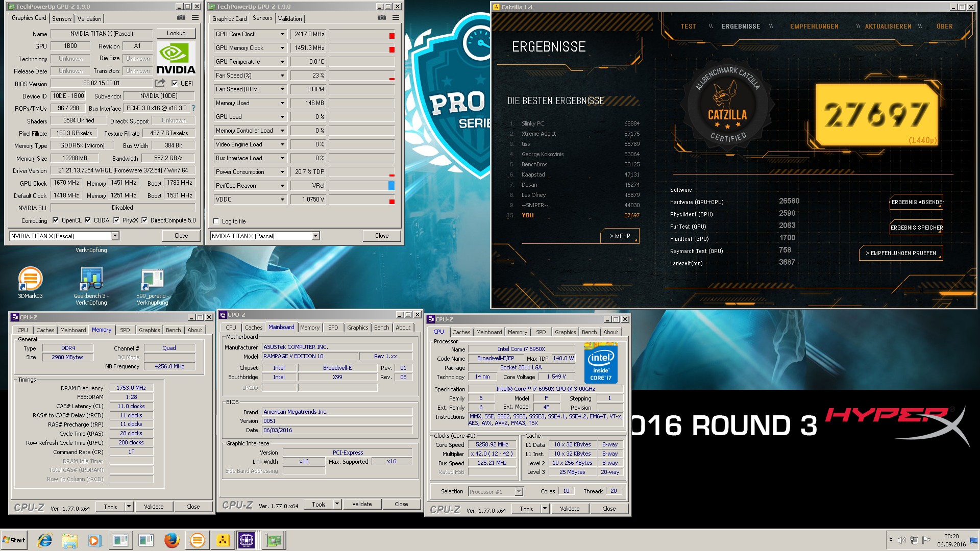Click the orange 3DMark03 taskbar icon
Screen dimensions: 980x551
(x=197, y=540)
